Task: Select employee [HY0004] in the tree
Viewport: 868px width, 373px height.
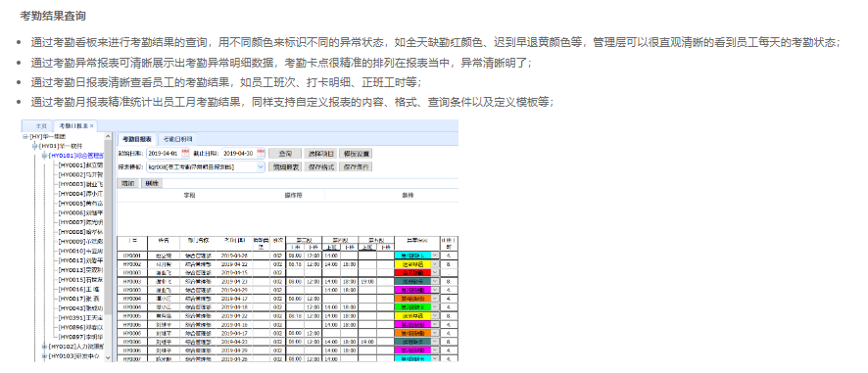Action: [80, 194]
